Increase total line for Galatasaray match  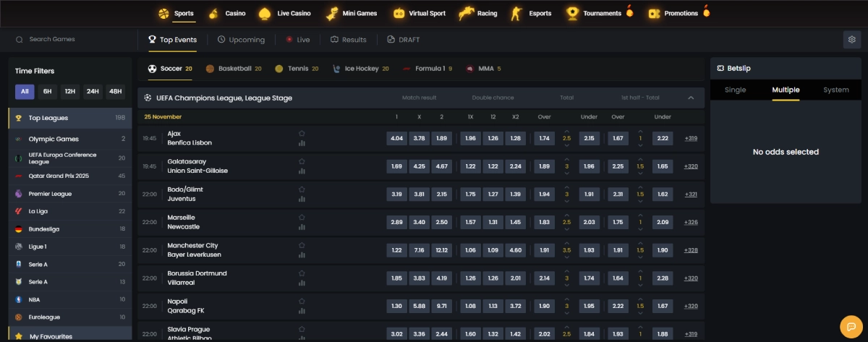coord(567,160)
